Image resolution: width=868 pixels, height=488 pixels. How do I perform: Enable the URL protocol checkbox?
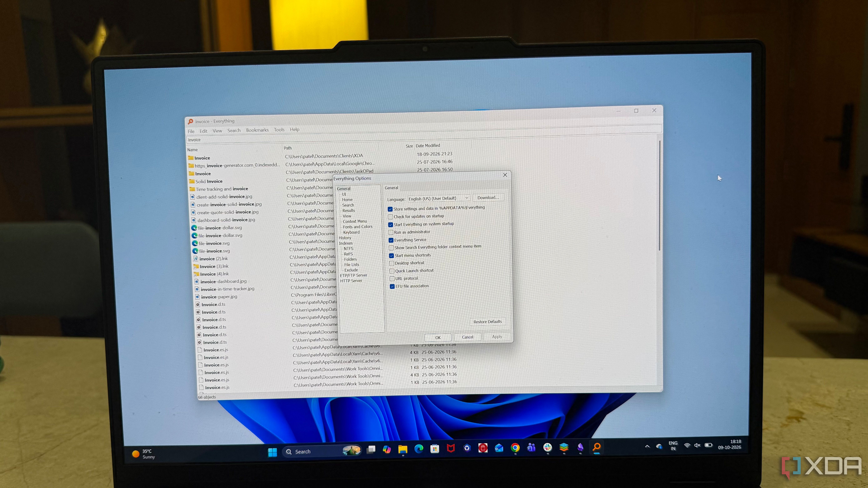coord(392,279)
